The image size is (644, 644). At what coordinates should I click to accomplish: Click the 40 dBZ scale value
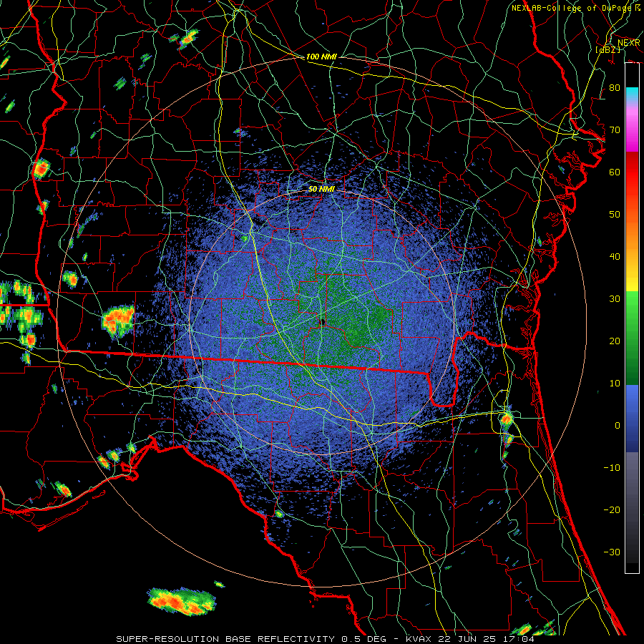tap(615, 257)
